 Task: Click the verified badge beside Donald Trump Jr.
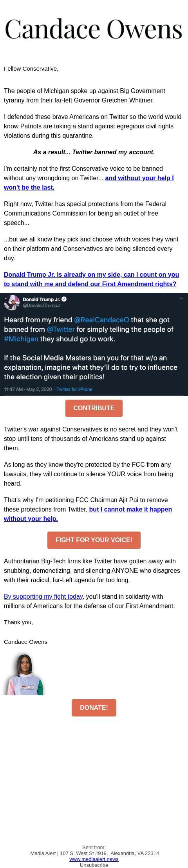64,299
